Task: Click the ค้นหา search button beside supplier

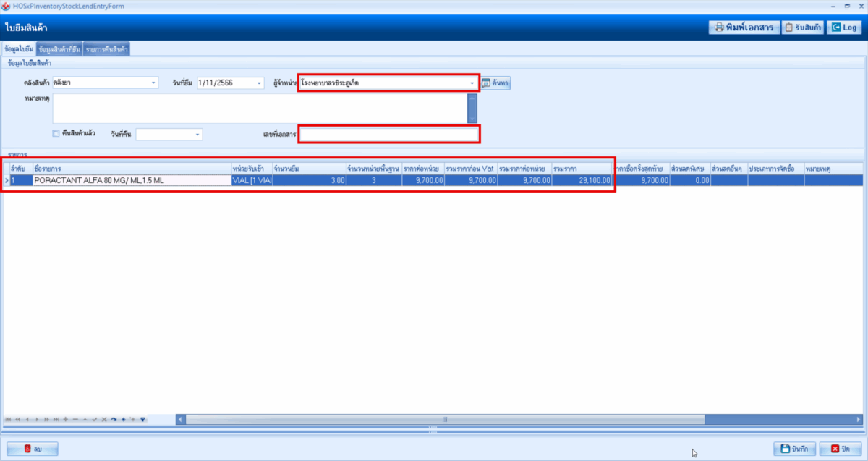Action: (495, 83)
